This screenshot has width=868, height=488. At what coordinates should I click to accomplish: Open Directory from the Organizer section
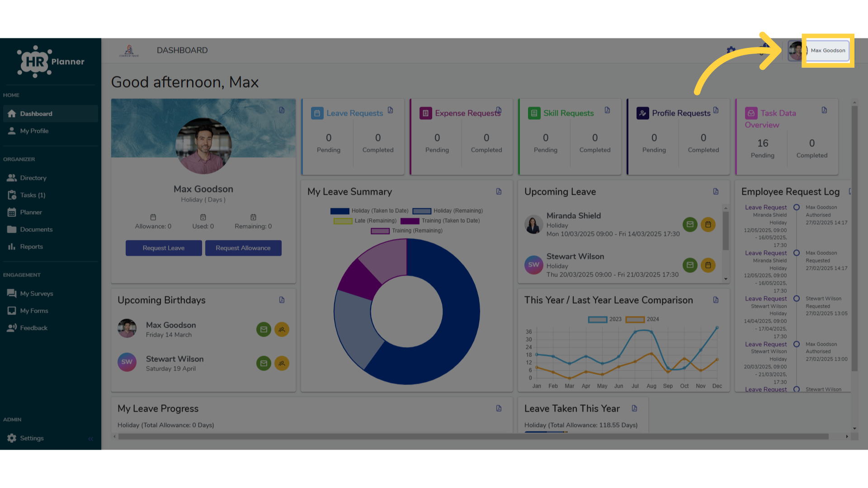pyautogui.click(x=50, y=178)
